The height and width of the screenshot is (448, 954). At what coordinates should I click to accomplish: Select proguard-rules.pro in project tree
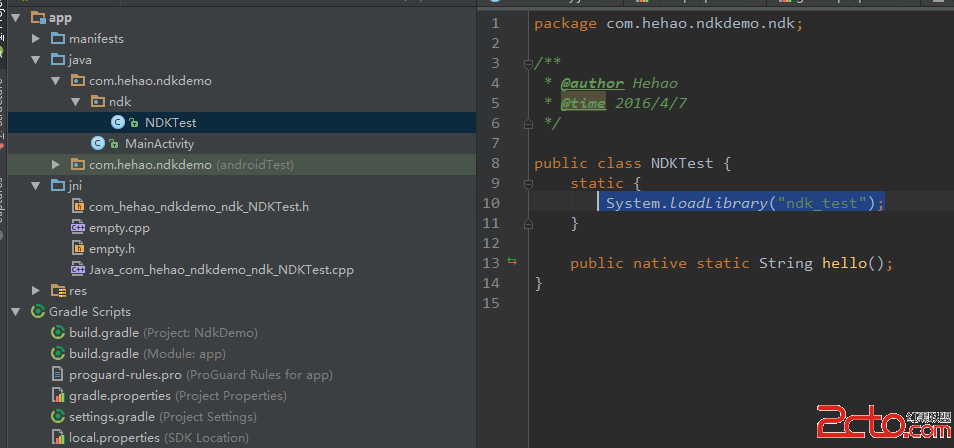pyautogui.click(x=125, y=374)
